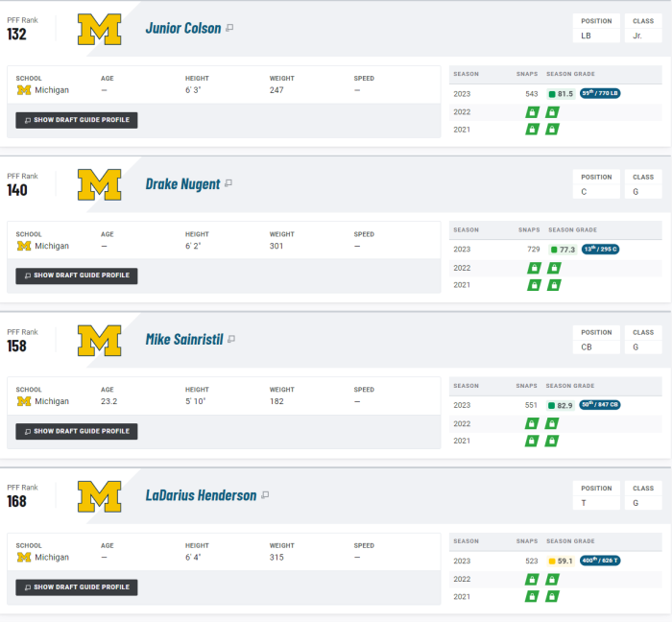Image resolution: width=672 pixels, height=622 pixels.
Task: Click the 13th / 295 C rank badge
Action: pyautogui.click(x=600, y=250)
